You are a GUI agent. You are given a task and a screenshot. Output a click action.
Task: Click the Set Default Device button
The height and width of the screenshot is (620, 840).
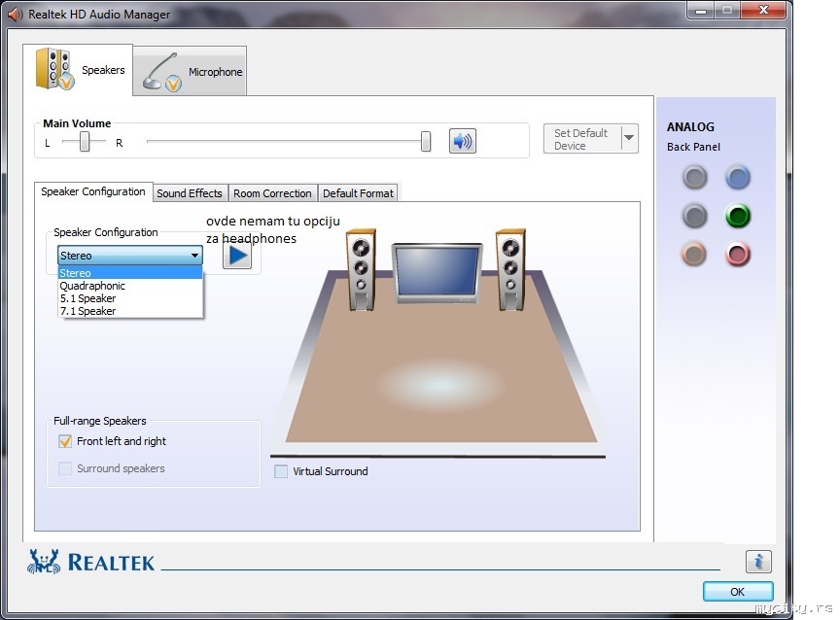point(582,139)
